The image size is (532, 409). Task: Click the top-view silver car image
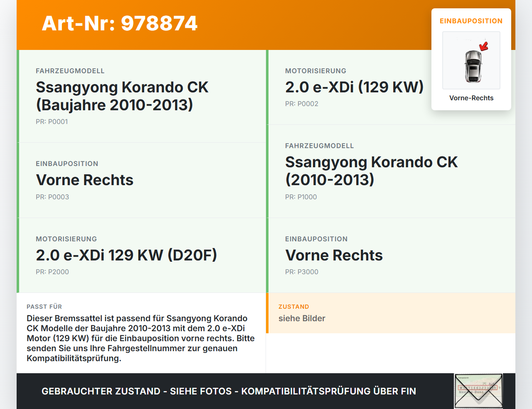pos(473,66)
